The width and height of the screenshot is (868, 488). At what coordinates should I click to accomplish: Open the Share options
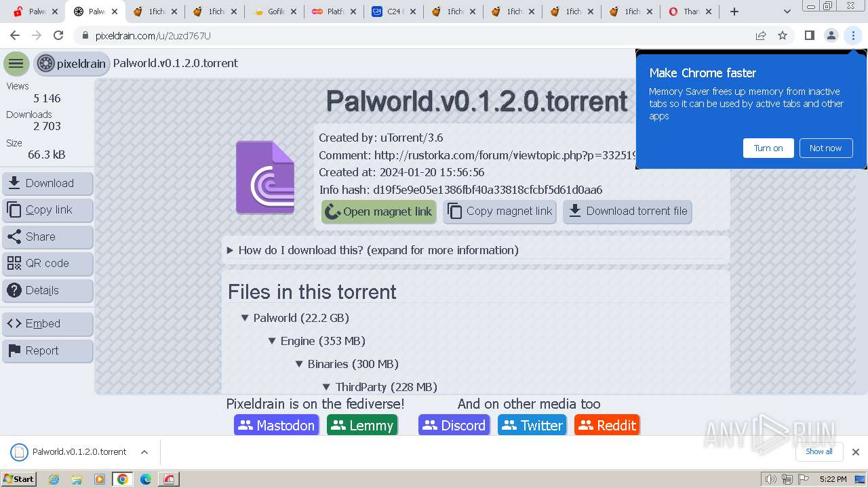47,237
